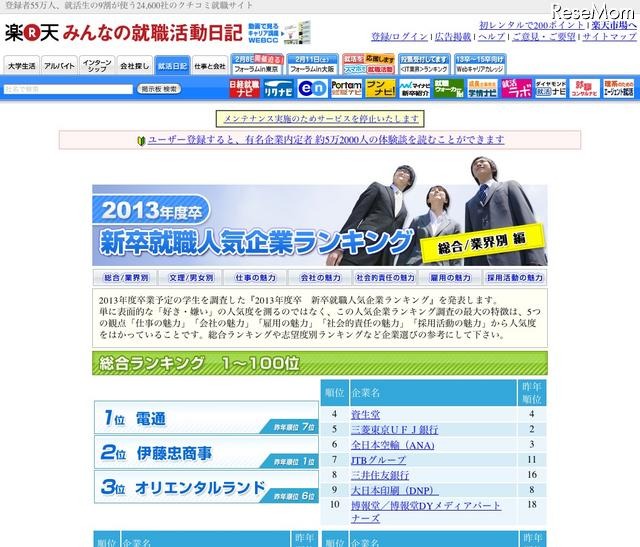This screenshot has width=640, height=547.
Task: Open the ブンナビ yellow banner icon
Action: (380, 88)
